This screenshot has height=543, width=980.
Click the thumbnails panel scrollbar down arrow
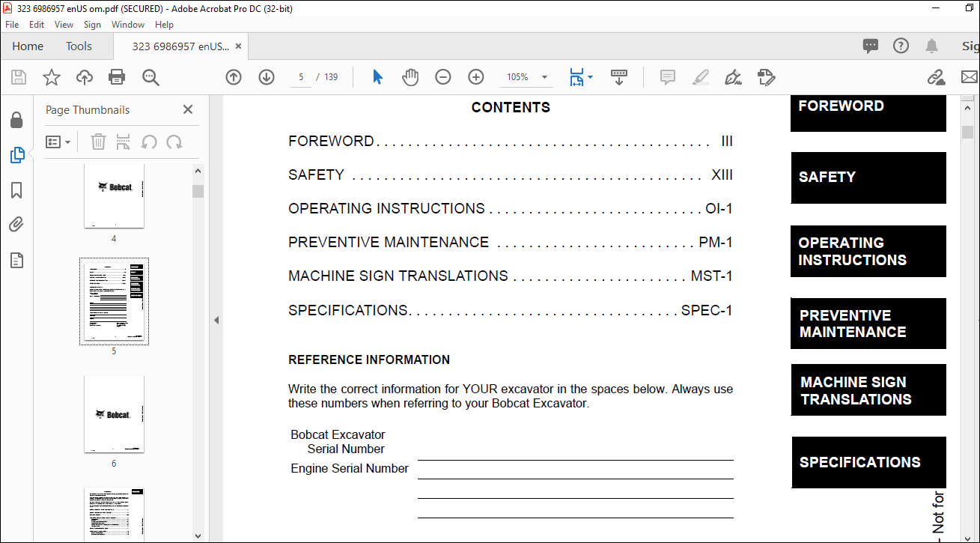198,536
